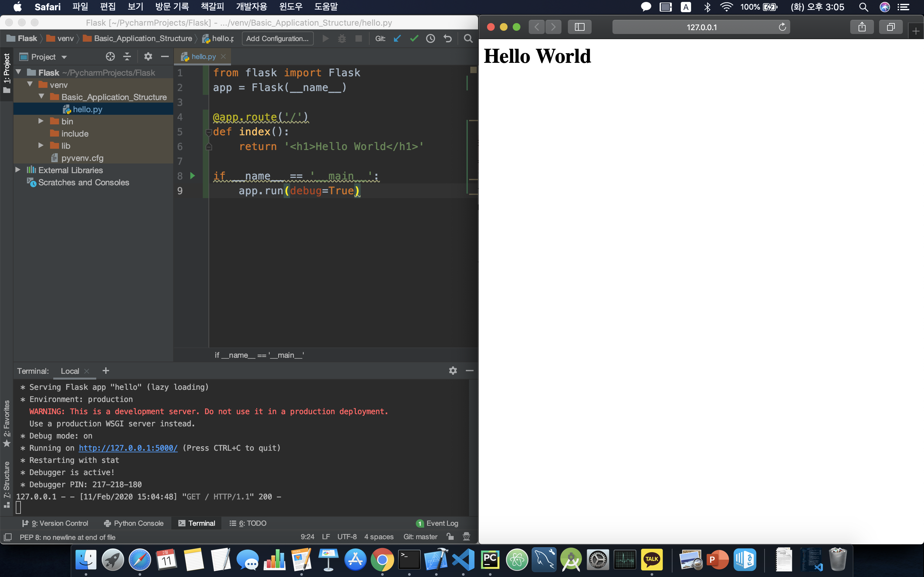Click run gutter arrow on line 8
This screenshot has width=924, height=577.
click(x=193, y=176)
